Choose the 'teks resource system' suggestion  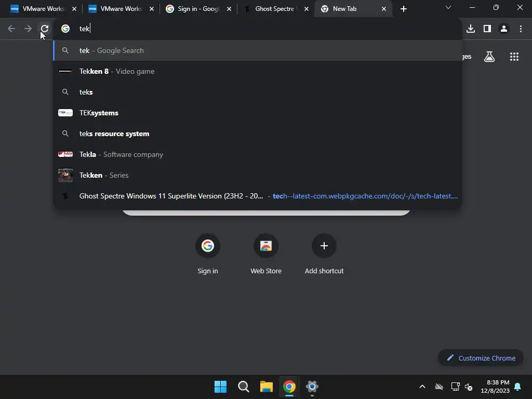(x=258, y=134)
